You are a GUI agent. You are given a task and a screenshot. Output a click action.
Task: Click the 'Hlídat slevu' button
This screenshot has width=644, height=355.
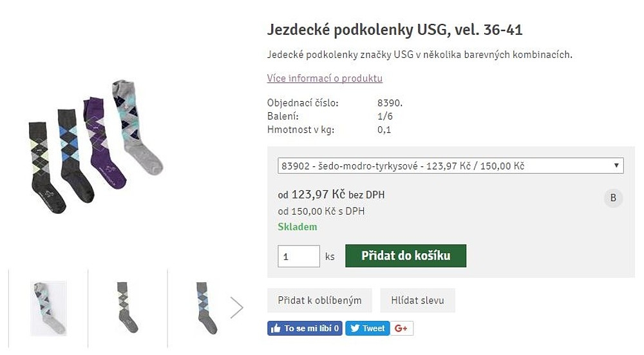[417, 300]
